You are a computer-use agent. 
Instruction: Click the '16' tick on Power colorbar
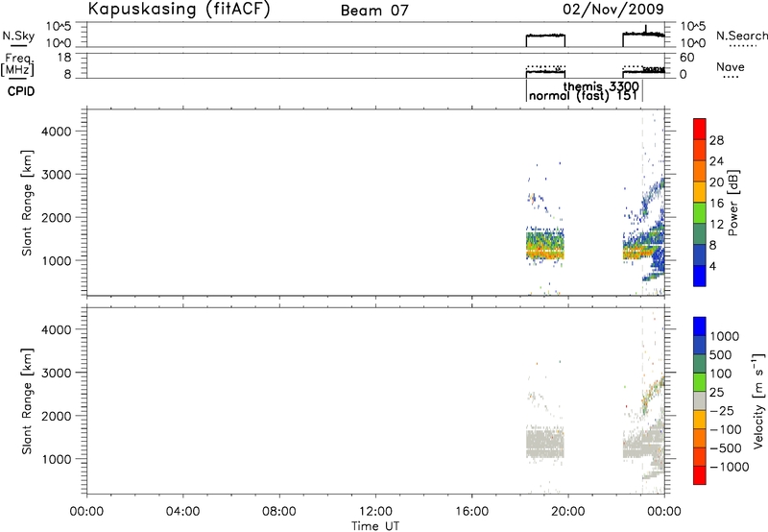point(716,204)
